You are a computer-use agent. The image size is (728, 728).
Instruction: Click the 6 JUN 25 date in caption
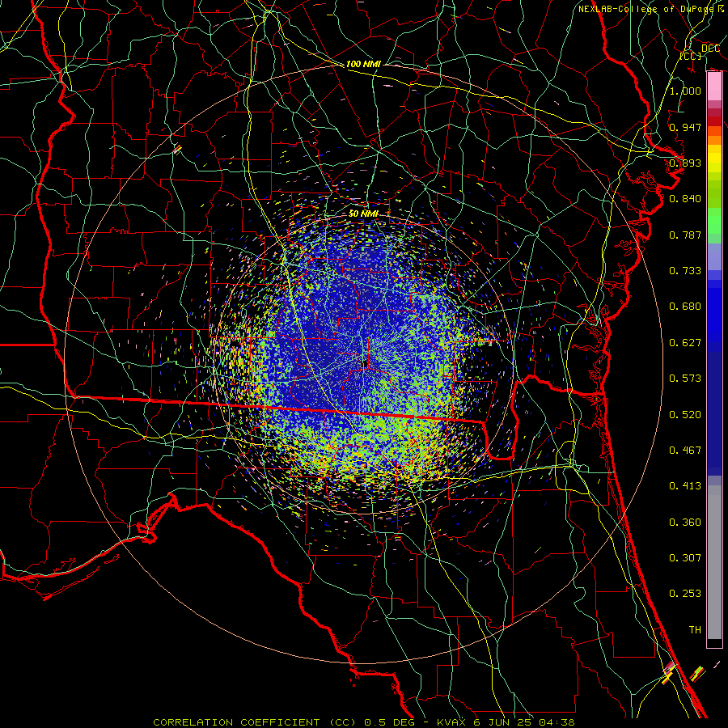pyautogui.click(x=503, y=722)
